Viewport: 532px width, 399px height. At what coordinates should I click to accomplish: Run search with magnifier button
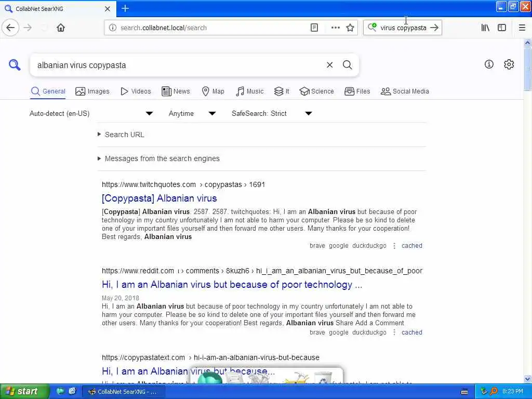coord(347,65)
